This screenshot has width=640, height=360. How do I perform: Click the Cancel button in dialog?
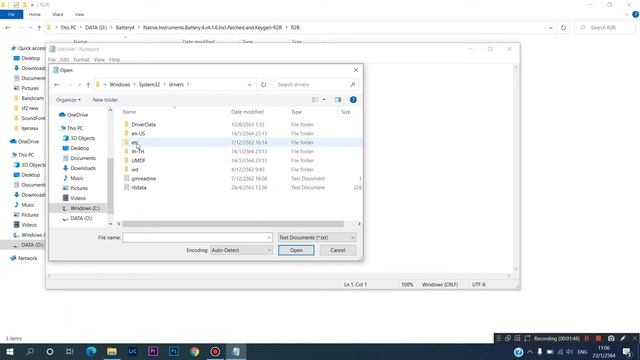coord(338,250)
